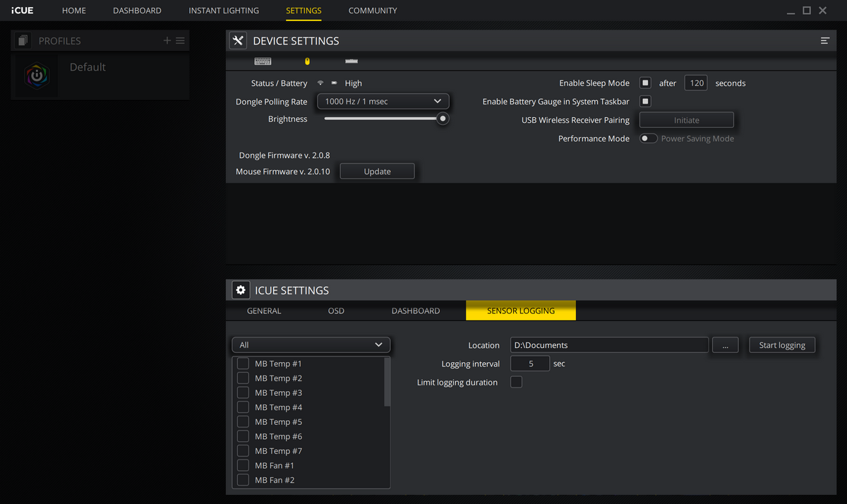This screenshot has height=504, width=847.
Task: Toggle the Enable Sleep Mode checkbox
Action: pyautogui.click(x=645, y=83)
